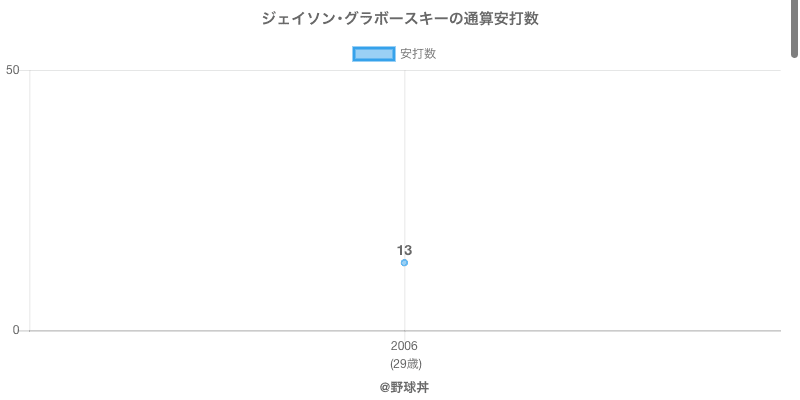Click the tick mark beside y-axis 50

click(x=25, y=70)
